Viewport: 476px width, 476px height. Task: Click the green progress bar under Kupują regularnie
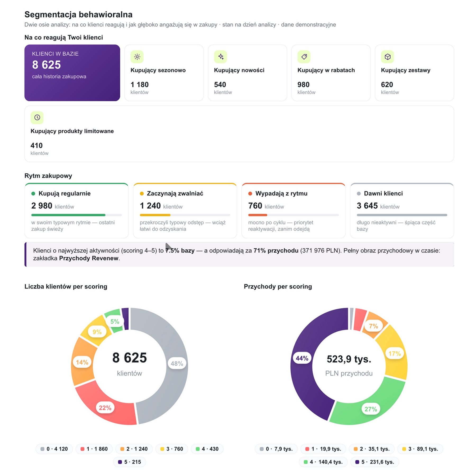(68, 215)
